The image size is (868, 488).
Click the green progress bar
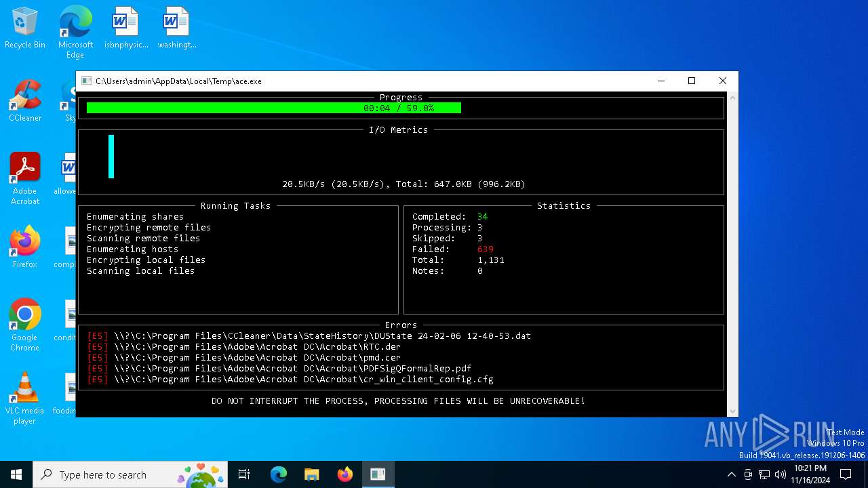(x=274, y=108)
